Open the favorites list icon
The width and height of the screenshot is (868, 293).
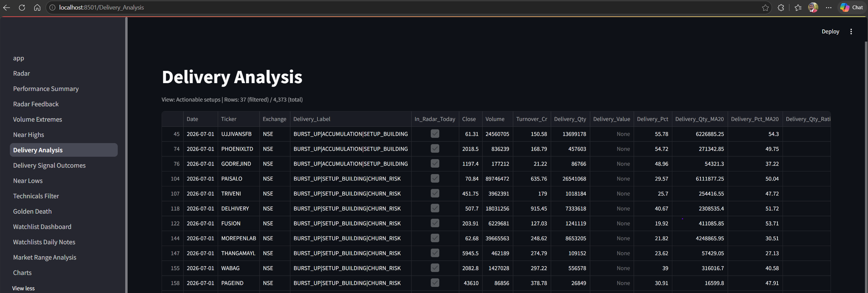tap(798, 7)
